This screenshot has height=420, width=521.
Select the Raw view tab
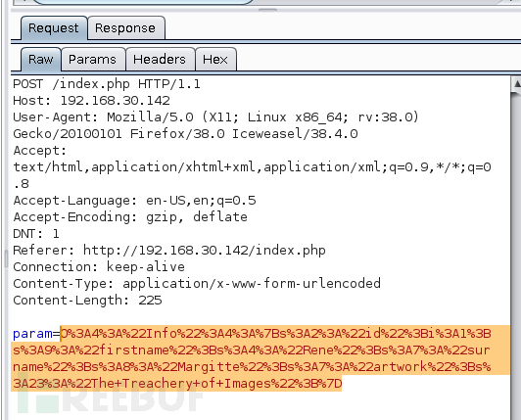[41, 60]
